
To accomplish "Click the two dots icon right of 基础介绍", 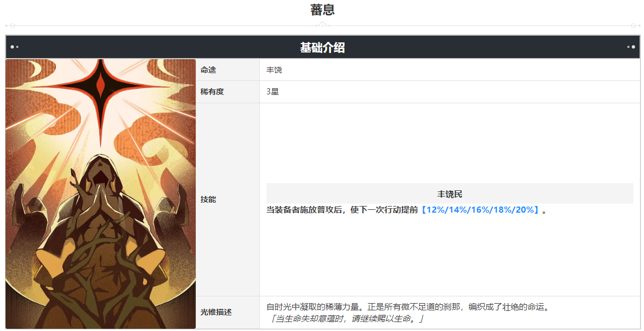I will tap(631, 47).
